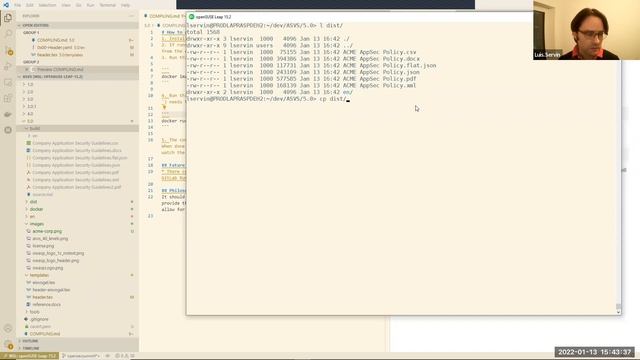This screenshot has width=640, height=360.
Task: Expand the Outline section
Action: tap(78, 341)
